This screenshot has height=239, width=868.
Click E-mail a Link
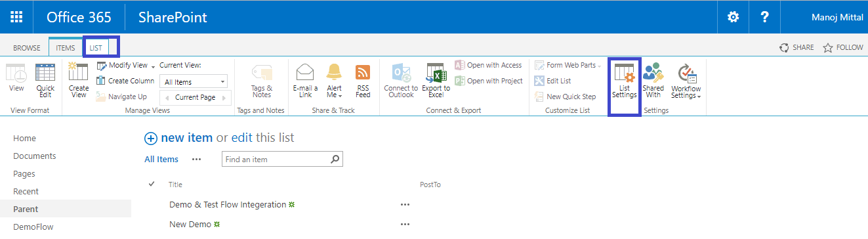[305, 80]
